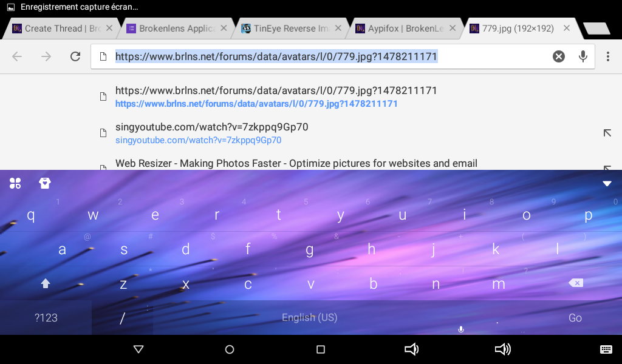Start voice search from address bar microphone
622x364 pixels.
tap(583, 56)
